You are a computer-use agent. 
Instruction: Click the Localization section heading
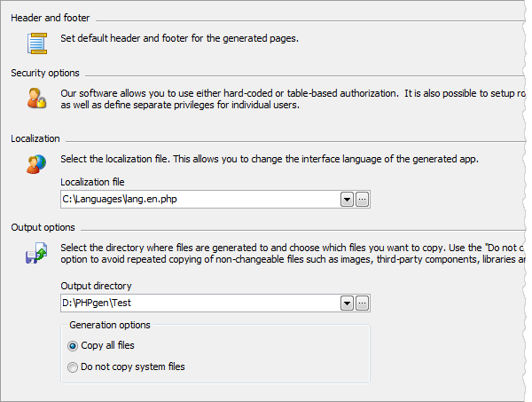[35, 138]
